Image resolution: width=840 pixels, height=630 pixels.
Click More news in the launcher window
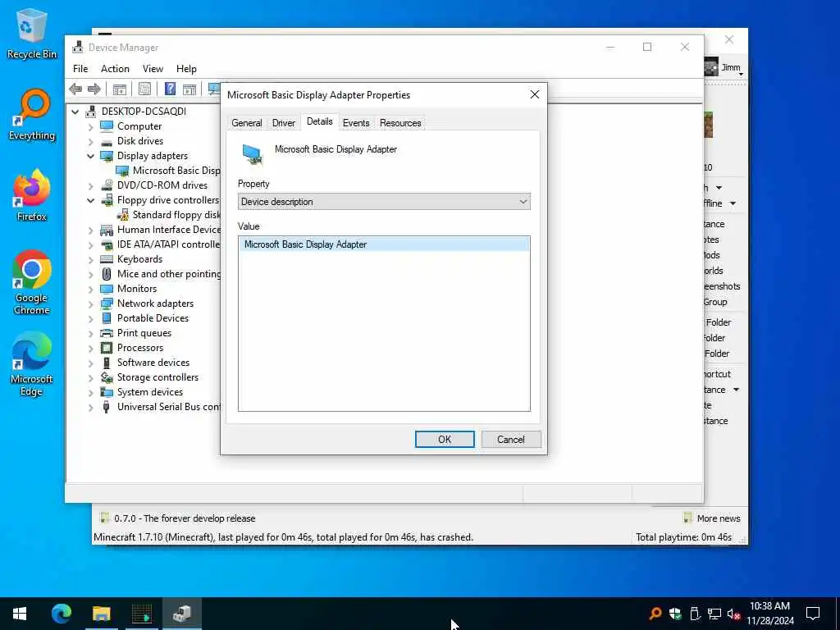pos(712,518)
